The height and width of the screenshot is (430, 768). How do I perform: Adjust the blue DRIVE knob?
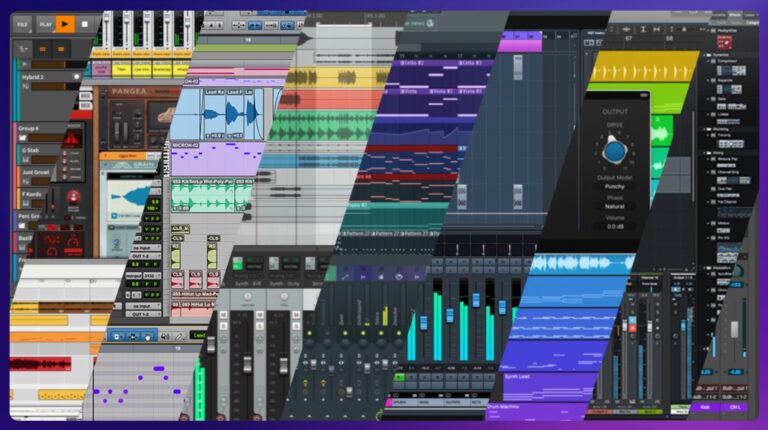(614, 150)
